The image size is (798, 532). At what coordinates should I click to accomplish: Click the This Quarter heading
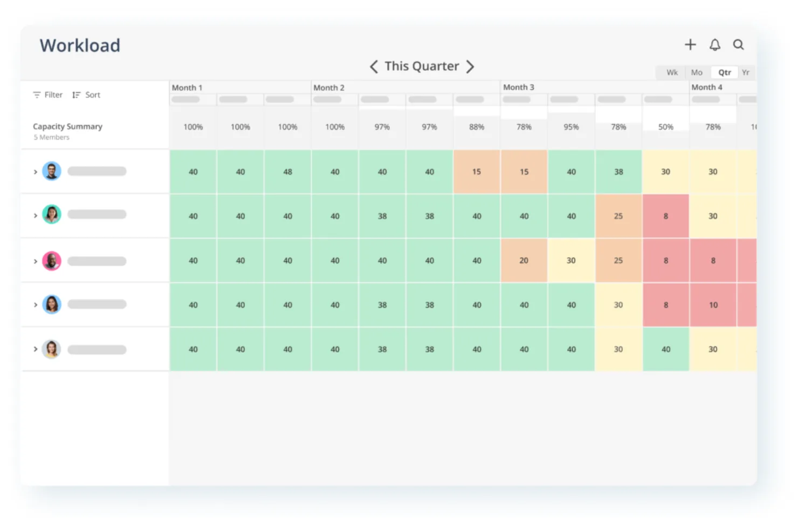point(421,66)
